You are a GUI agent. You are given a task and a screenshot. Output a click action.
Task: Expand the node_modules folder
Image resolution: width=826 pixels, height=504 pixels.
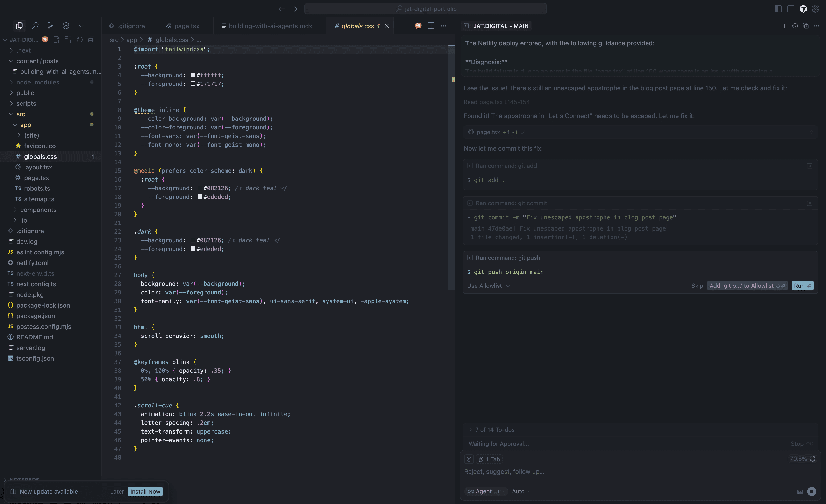click(39, 82)
